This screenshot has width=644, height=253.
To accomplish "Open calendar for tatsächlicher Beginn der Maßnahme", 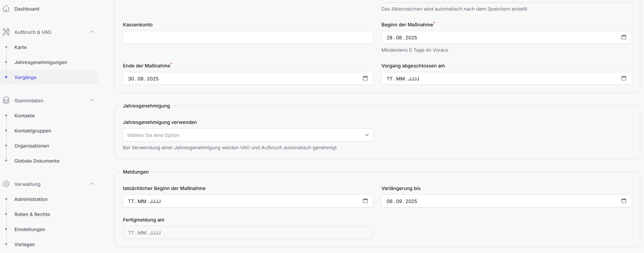I will [x=365, y=201].
